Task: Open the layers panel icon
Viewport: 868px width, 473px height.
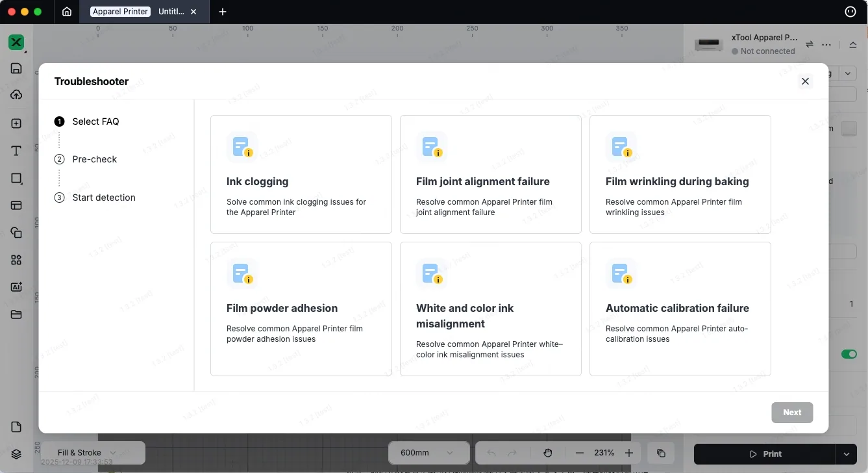Action: [x=16, y=454]
